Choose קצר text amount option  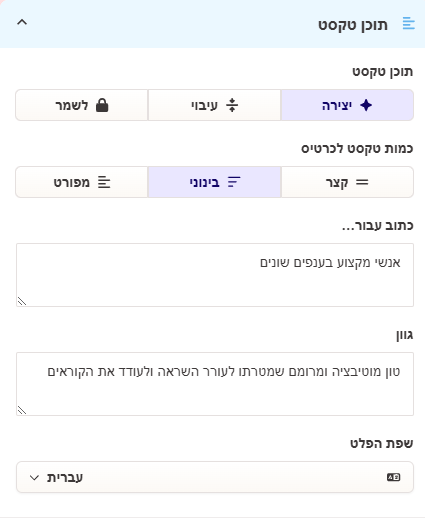[347, 182]
